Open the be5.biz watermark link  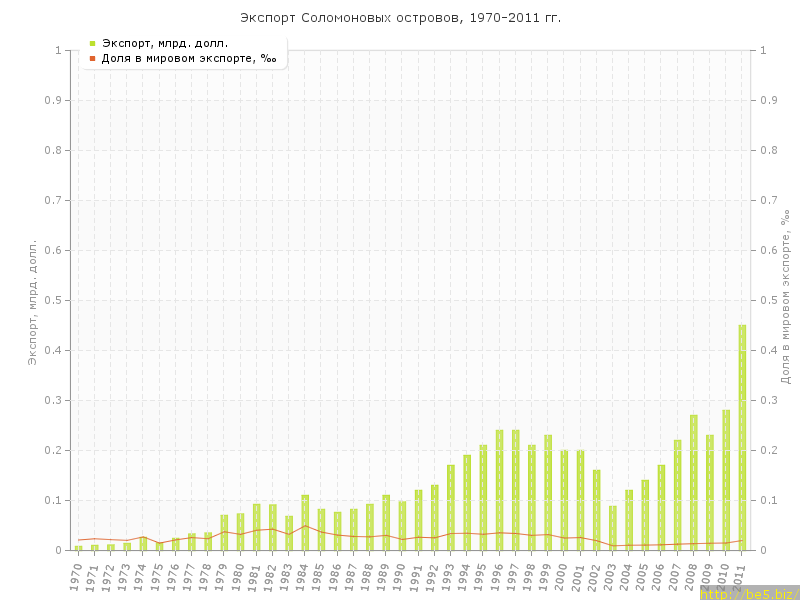[x=748, y=593]
